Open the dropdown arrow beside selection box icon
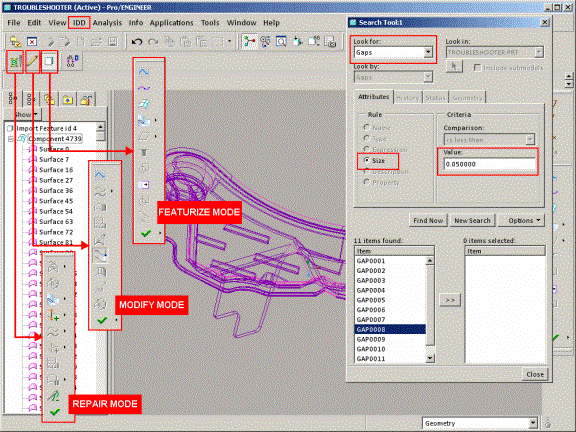The height and width of the screenshot is (432, 576). 230,41
